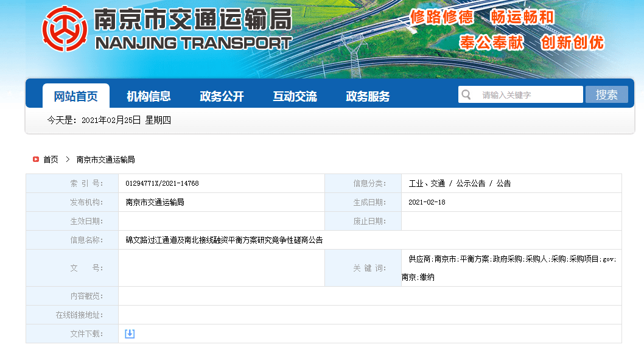Click NANJING TRANSPORT English title text
The height and width of the screenshot is (347, 644).
pos(193,43)
